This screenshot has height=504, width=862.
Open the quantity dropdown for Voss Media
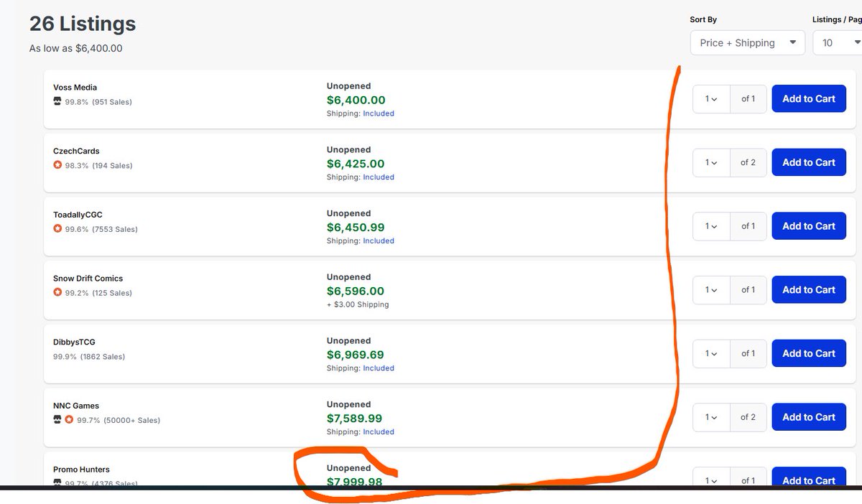(712, 99)
